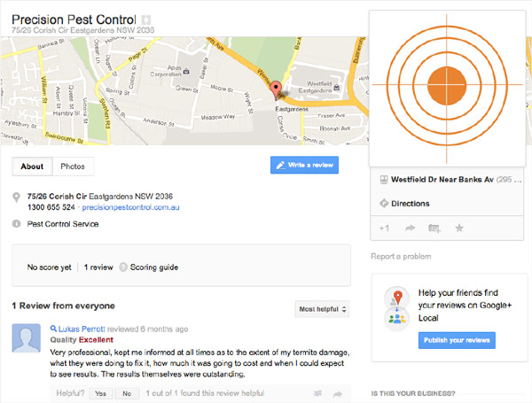This screenshot has height=403, width=532.
Task: Click the phone number 1300 655 524
Action: pyautogui.click(x=51, y=207)
